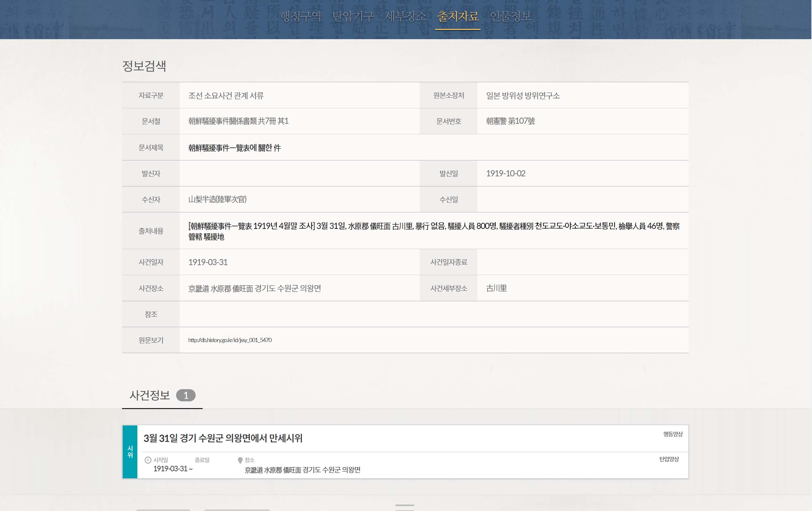The image size is (812, 511).
Task: Open the 3월 31일 만세시위 event title
Action: click(x=223, y=438)
